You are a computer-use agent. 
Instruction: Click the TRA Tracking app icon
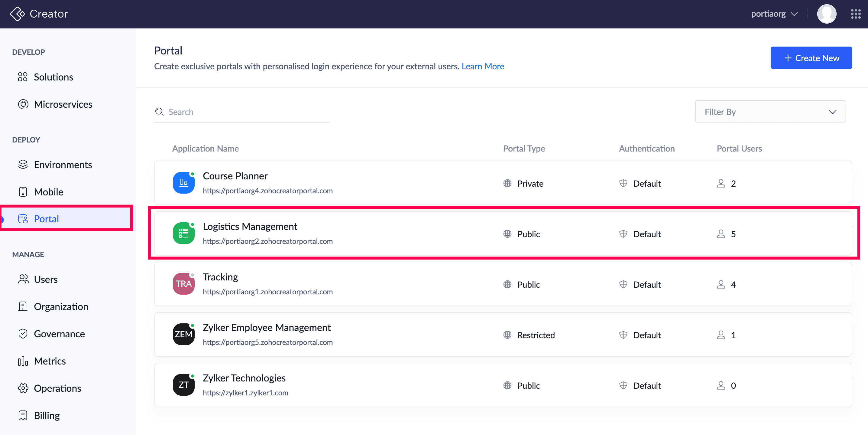coord(184,284)
